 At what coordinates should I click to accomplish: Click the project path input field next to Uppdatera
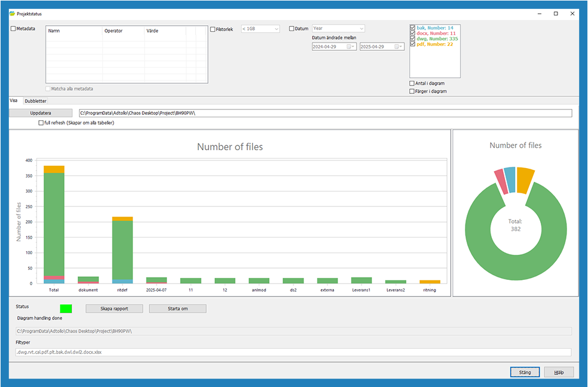point(326,113)
